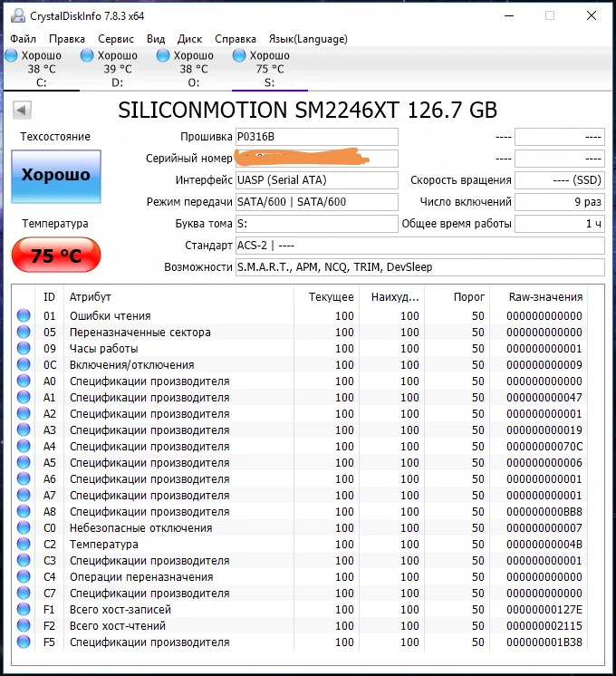Click status icon of attribute A3
This screenshot has height=676, width=616.
(x=24, y=430)
